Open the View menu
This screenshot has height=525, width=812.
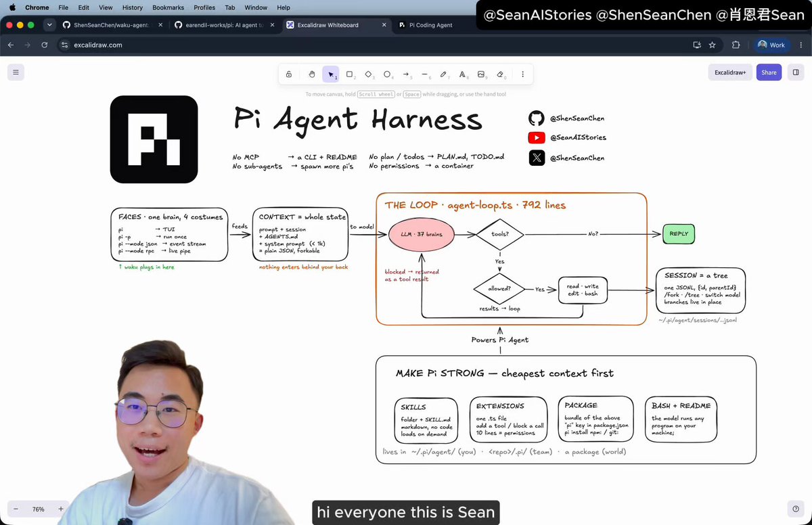(106, 7)
